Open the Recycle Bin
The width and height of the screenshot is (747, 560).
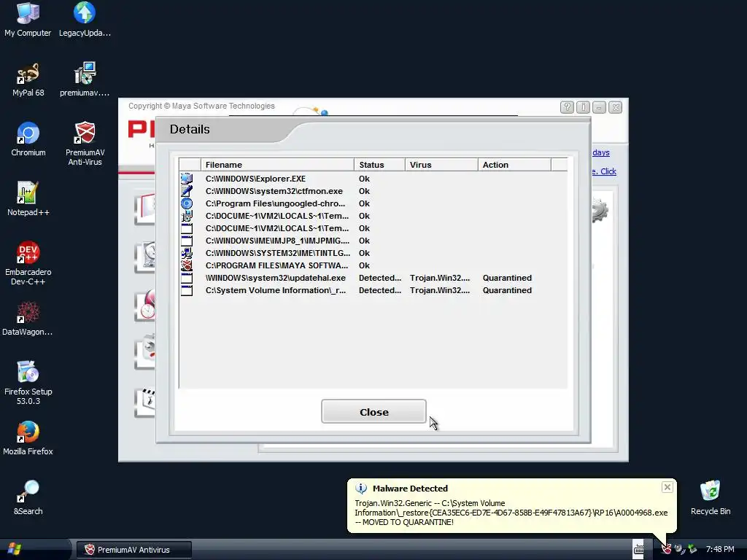click(x=711, y=497)
